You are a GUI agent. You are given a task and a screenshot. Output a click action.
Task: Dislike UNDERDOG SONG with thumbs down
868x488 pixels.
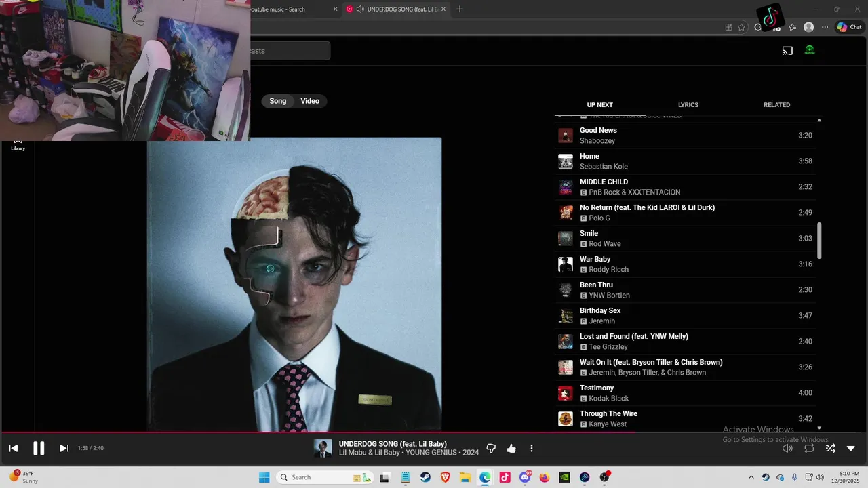coord(491,449)
